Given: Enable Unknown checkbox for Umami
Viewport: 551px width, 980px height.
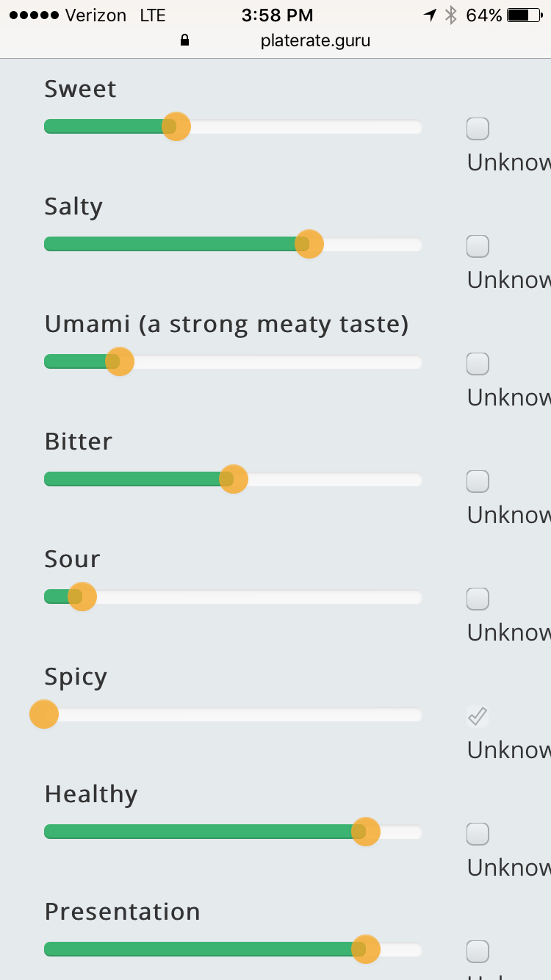Looking at the screenshot, I should click(x=478, y=364).
